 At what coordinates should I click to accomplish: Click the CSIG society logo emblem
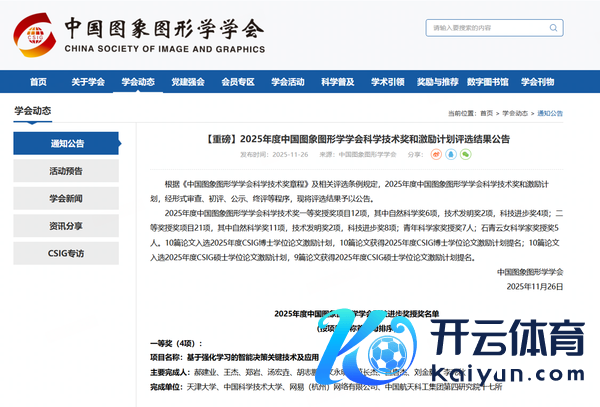pos(33,34)
